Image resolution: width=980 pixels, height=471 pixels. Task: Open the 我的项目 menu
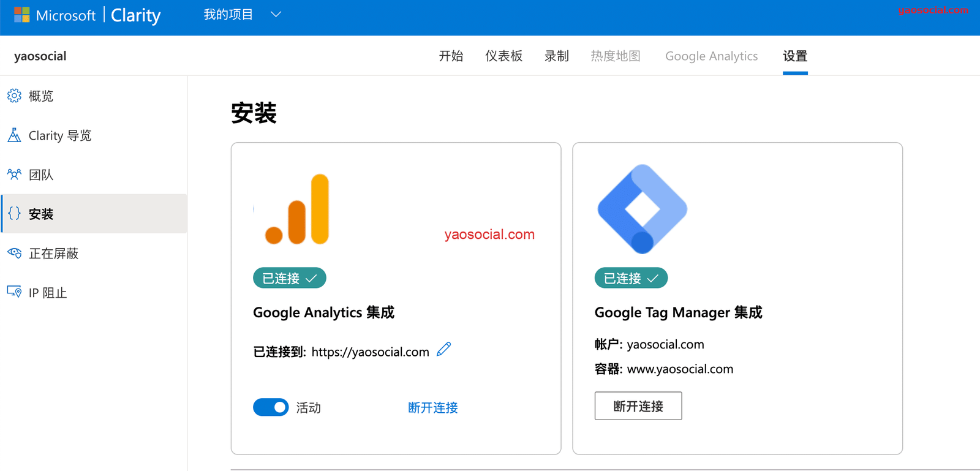click(228, 15)
